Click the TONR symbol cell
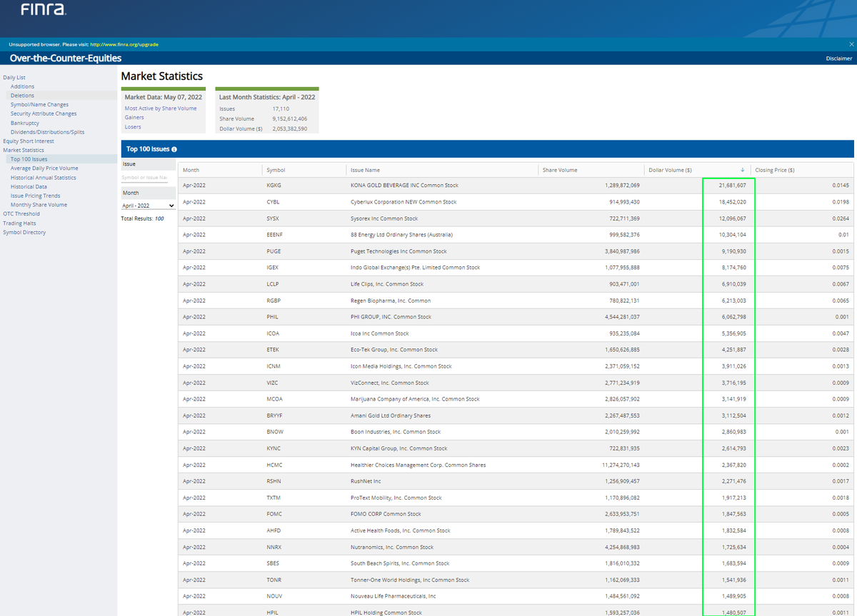Viewport: 857px width, 616px height. [274, 580]
